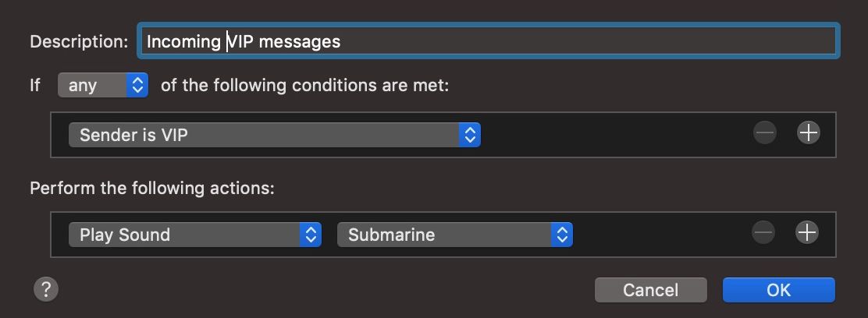868x318 pixels.
Task: Click "of the following conditions are met:" text
Action: click(304, 85)
